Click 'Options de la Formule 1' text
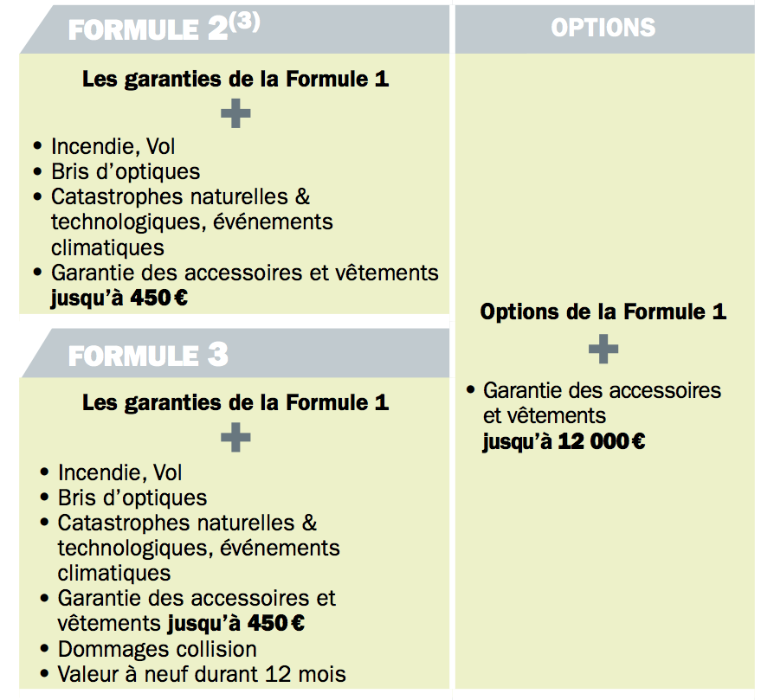This screenshot has height=700, width=761. (603, 311)
